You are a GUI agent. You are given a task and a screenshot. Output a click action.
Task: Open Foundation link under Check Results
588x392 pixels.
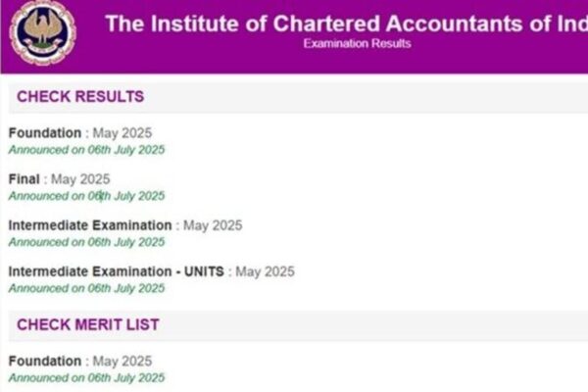(x=45, y=133)
